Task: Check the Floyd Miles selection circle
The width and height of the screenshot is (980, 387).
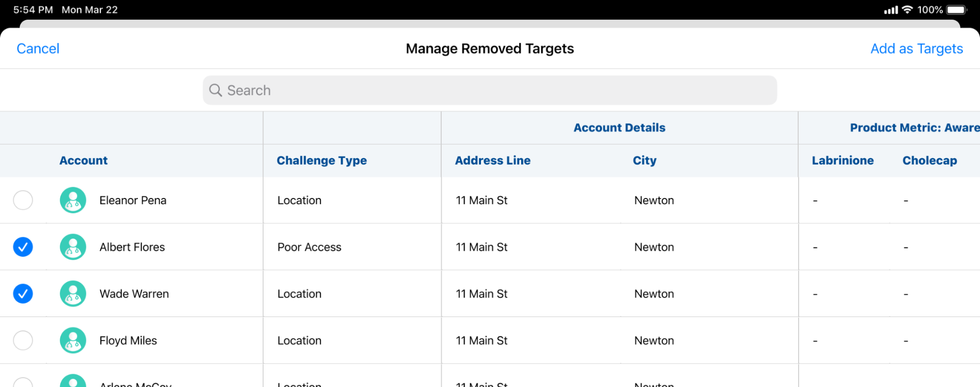Action: pyautogui.click(x=23, y=340)
